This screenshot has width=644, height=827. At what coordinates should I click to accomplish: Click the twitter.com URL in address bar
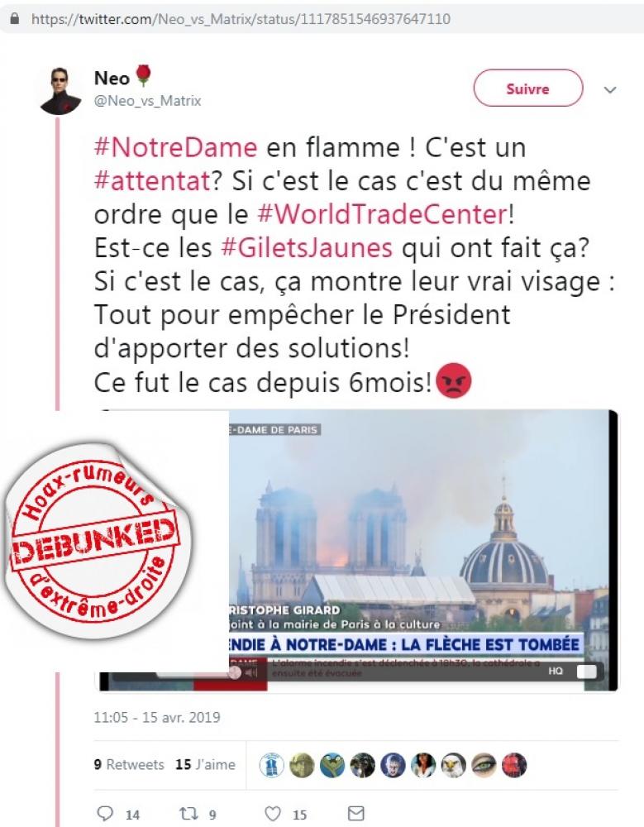point(241,19)
